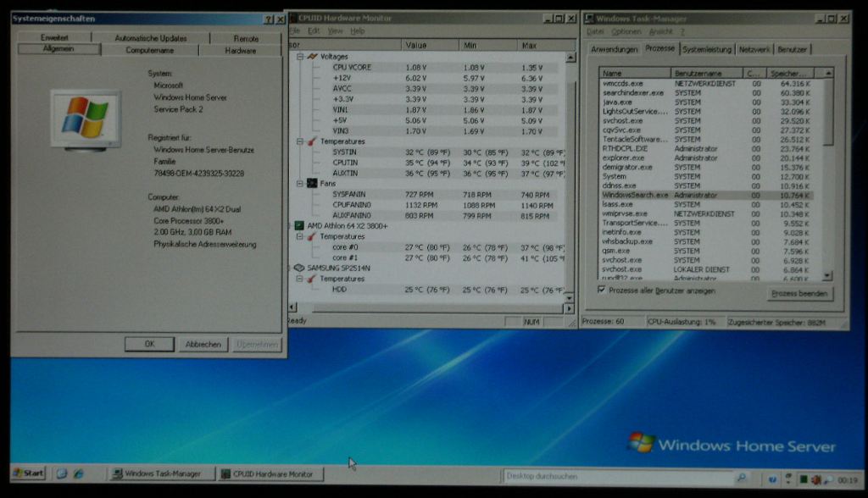
Task: Click thermometer icon above core #0 row
Action: click(x=312, y=236)
